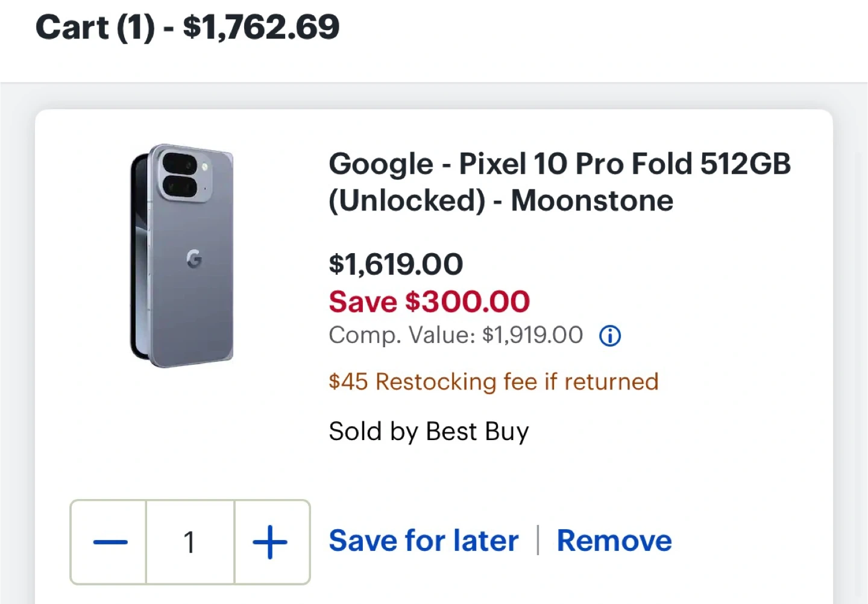
Task: Open the Pixel 10 Pro Fold product image
Action: (x=182, y=256)
